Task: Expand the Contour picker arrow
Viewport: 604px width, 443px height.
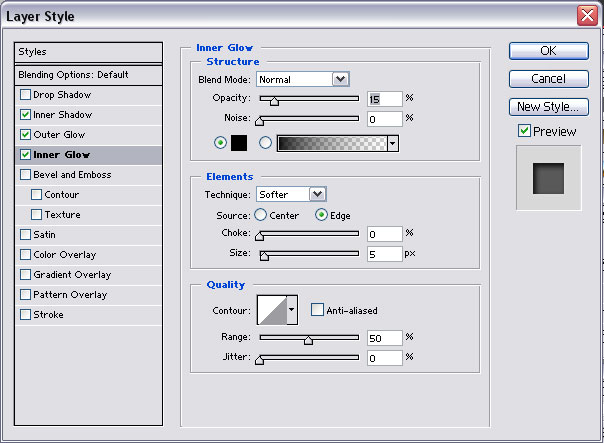Action: [x=292, y=310]
